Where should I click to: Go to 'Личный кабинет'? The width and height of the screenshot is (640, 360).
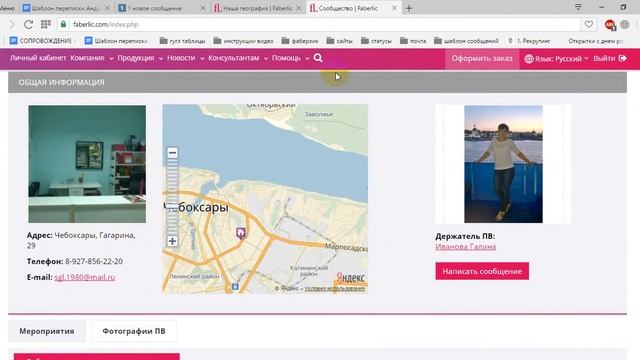pyautogui.click(x=38, y=58)
